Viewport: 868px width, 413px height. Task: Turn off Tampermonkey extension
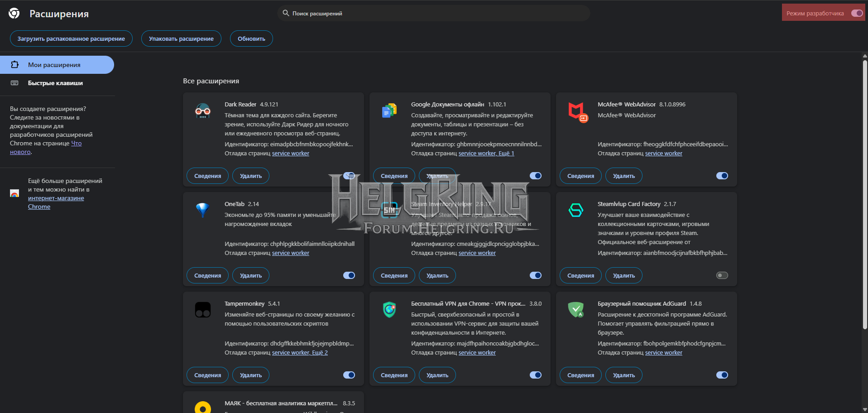[349, 375]
